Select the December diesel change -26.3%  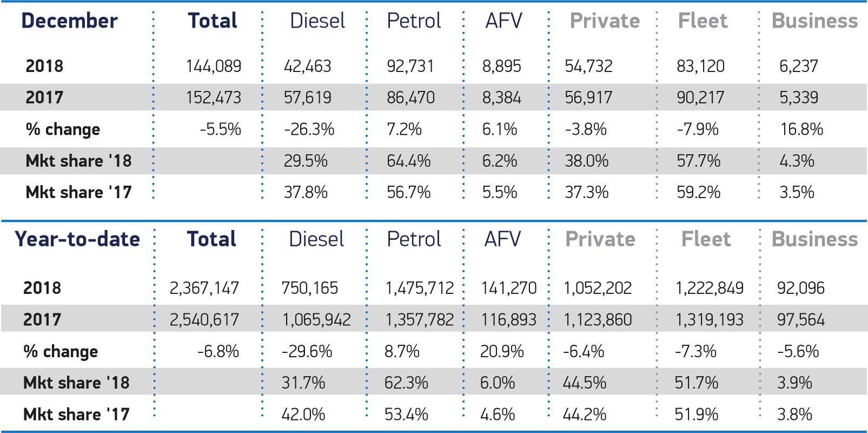coord(309,129)
